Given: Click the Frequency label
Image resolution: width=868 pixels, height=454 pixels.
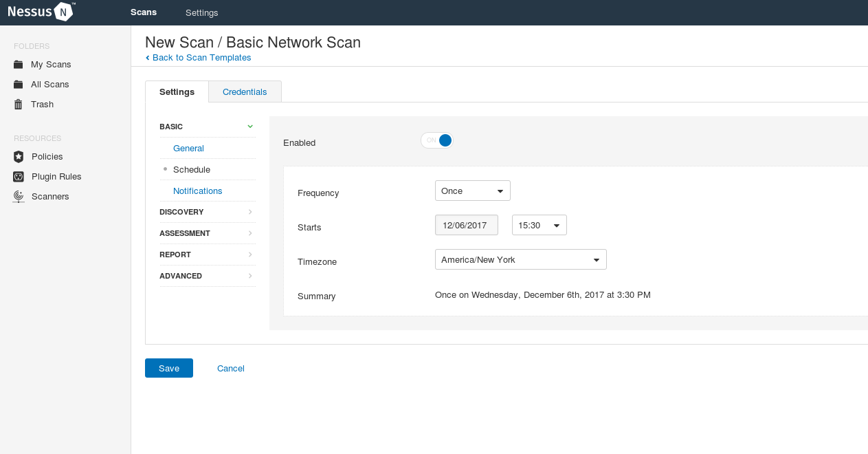Looking at the screenshot, I should tap(318, 193).
